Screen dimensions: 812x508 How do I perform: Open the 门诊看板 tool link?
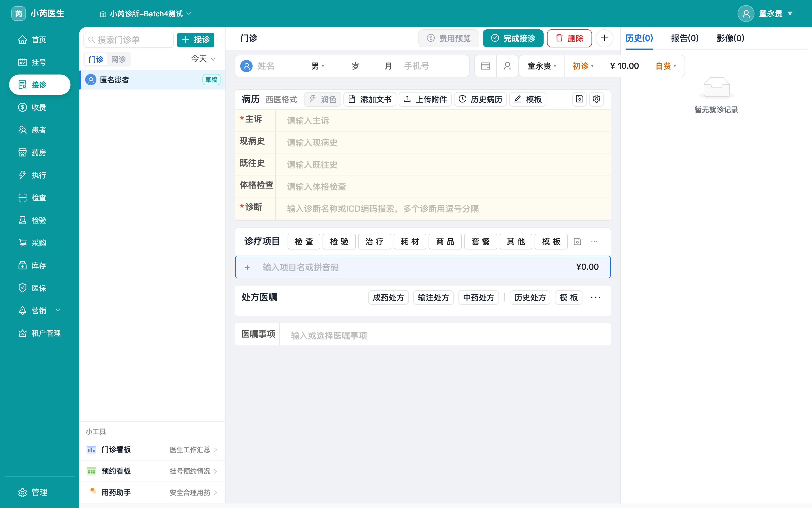152,450
